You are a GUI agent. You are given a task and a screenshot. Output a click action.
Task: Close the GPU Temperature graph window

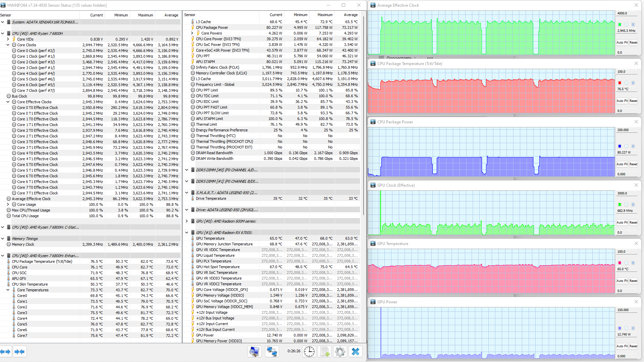pyautogui.click(x=636, y=244)
